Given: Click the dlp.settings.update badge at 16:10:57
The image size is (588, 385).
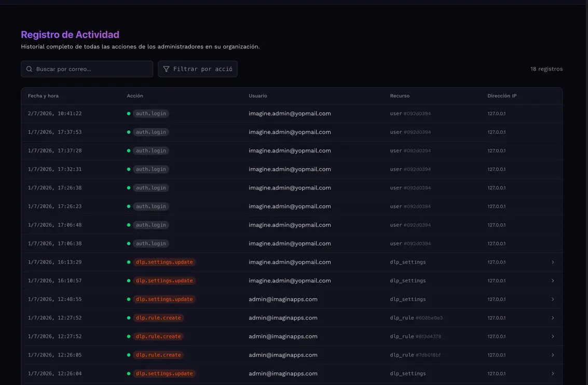Looking at the screenshot, I should (x=164, y=281).
